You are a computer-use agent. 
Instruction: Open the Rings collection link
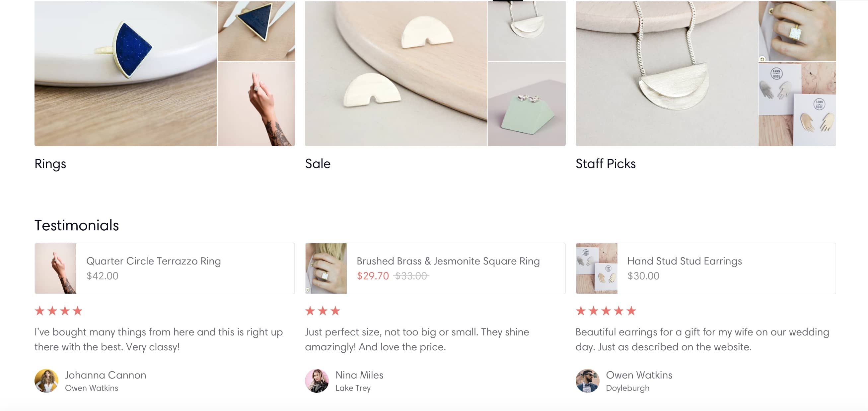pyautogui.click(x=50, y=164)
